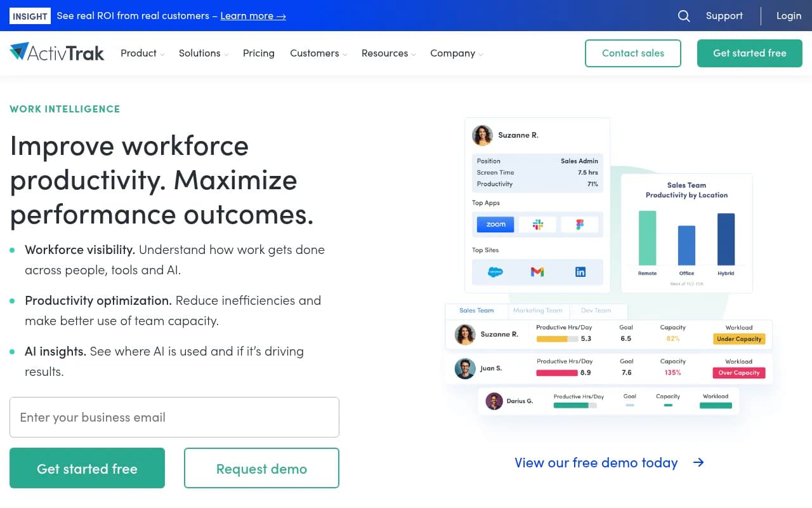Click the Slack app icon
812x508 pixels.
point(537,224)
